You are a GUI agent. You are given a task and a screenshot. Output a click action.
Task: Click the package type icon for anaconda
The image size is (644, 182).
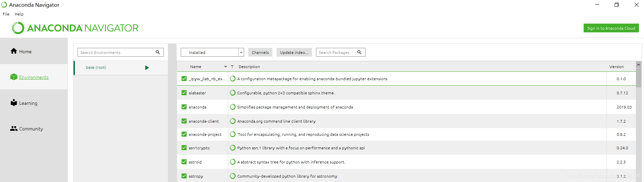pos(233,107)
